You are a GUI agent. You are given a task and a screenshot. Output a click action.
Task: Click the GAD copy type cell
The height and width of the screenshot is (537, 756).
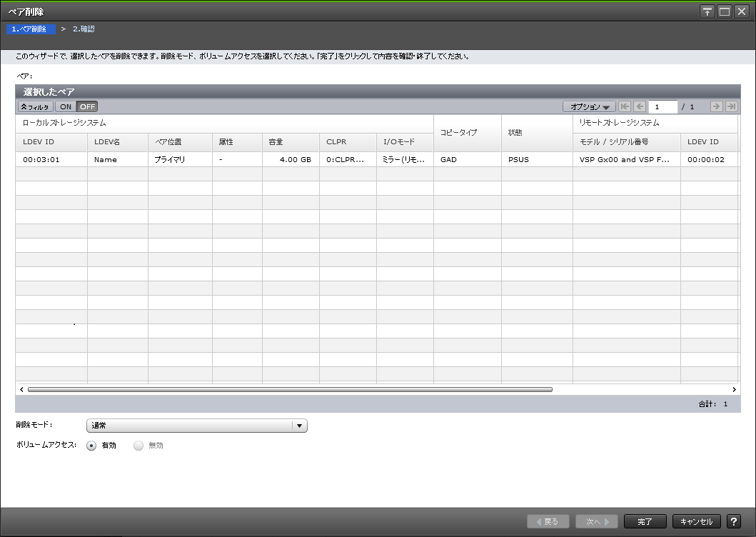(468, 159)
